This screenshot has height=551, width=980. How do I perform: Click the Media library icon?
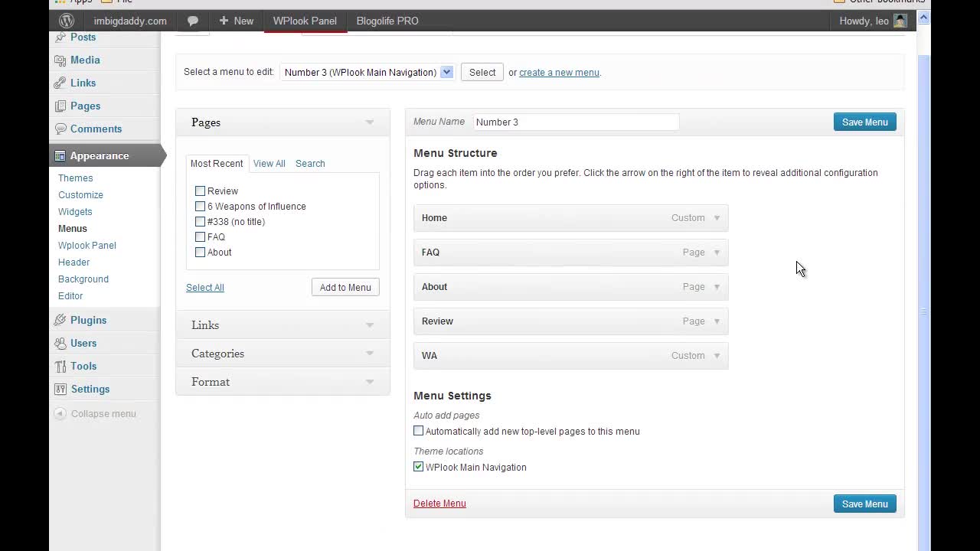pos(60,60)
